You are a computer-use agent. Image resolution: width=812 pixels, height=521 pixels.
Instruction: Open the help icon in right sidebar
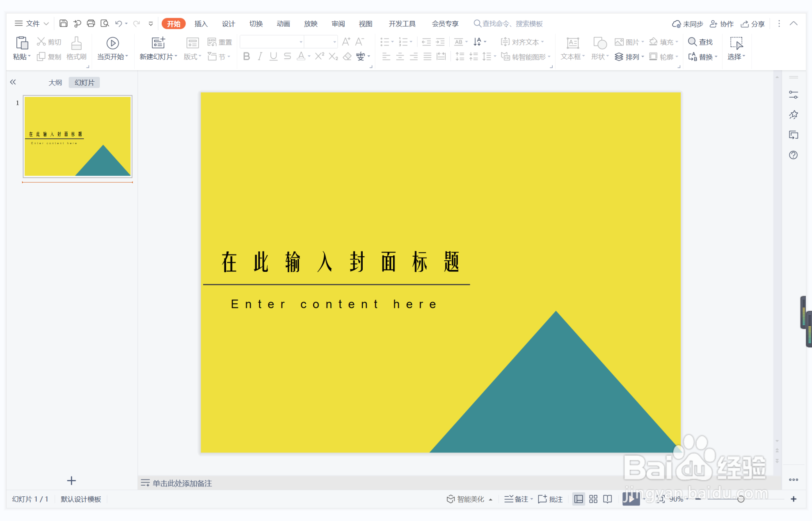pos(794,155)
